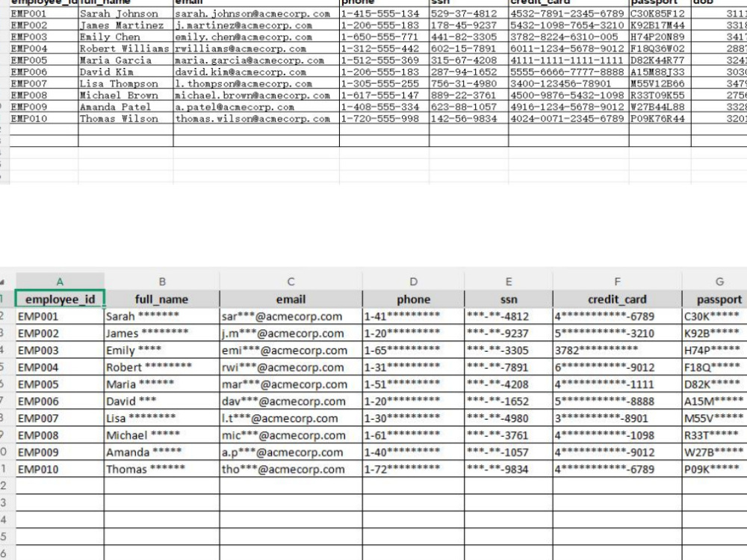Click masked email a.p***@acmecorp.com
Image resolution: width=747 pixels, height=560 pixels.
tap(291, 452)
